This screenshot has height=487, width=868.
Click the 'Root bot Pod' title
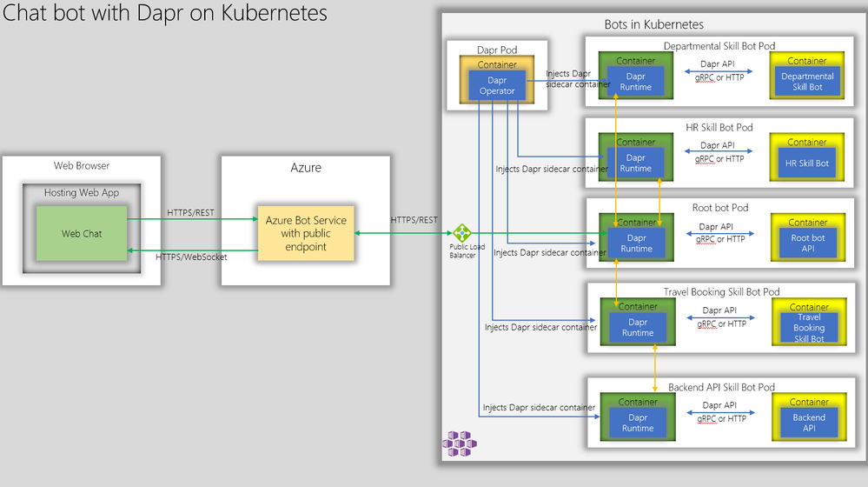[720, 208]
